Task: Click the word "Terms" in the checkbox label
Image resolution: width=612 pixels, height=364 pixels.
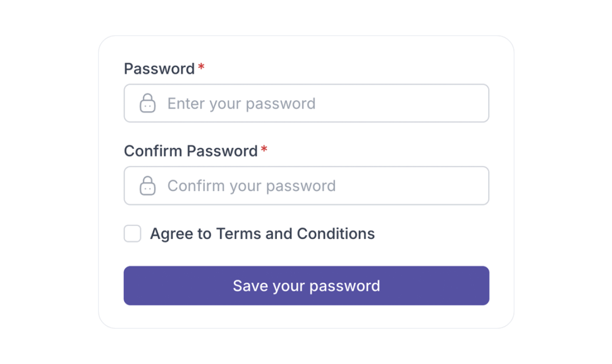Action: (239, 234)
